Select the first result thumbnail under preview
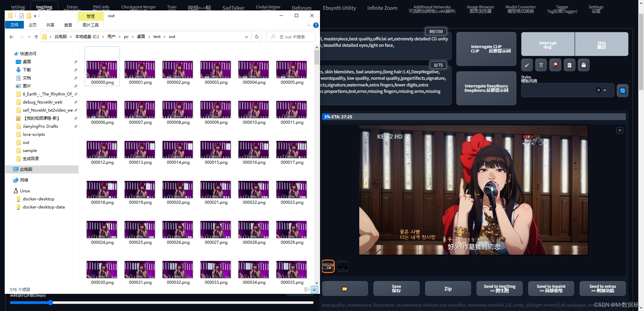Viewport: 644px width, 311px height. (x=328, y=266)
